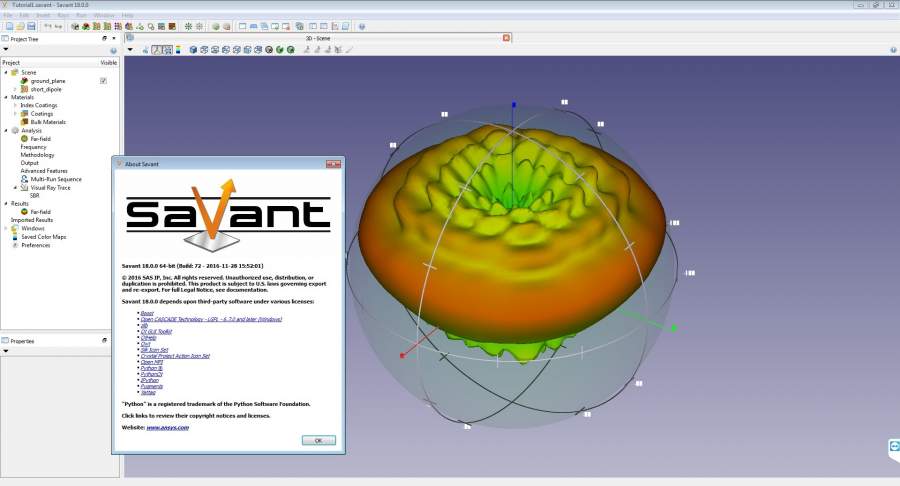Expand the short_dipole tree node
This screenshot has height=486, width=900.
point(15,89)
